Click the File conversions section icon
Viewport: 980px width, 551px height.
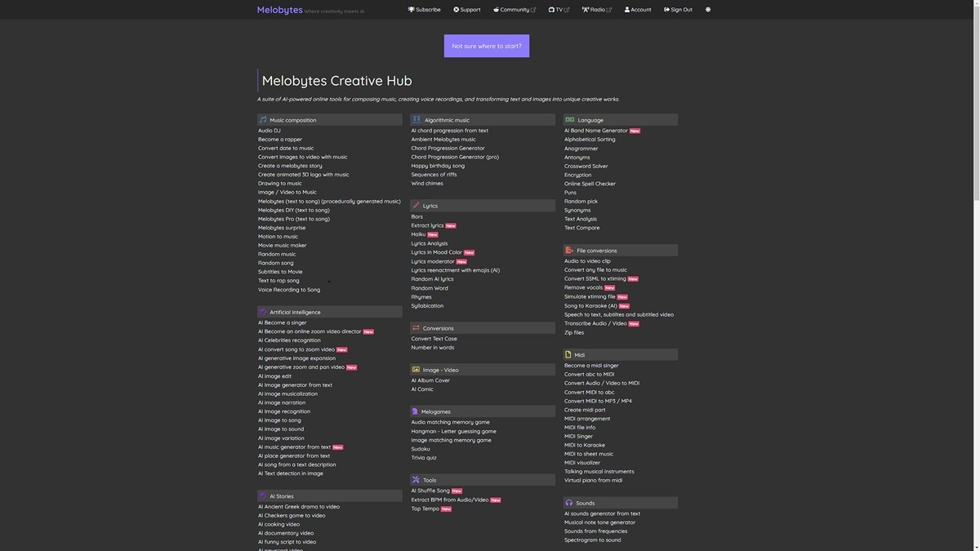click(567, 248)
